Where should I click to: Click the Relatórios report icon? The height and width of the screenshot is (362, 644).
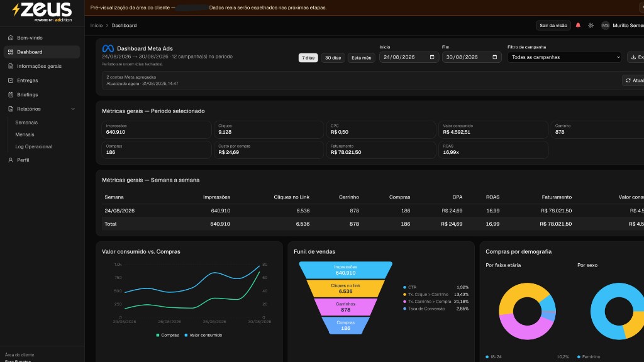(x=11, y=109)
